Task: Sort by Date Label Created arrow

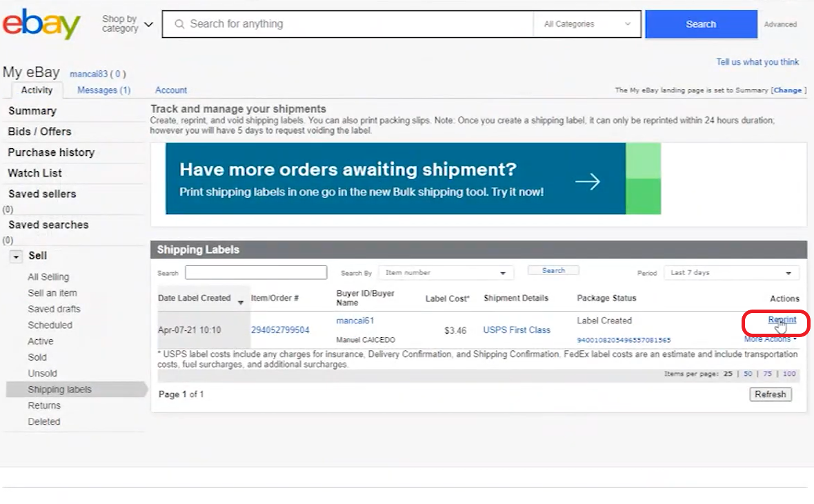Action: [x=240, y=302]
